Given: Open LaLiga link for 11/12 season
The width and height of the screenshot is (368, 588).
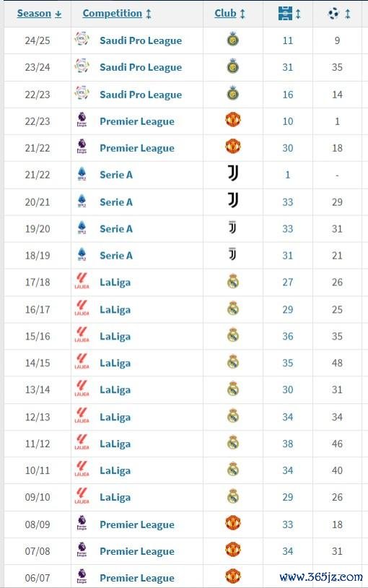Looking at the screenshot, I should click(x=115, y=444).
